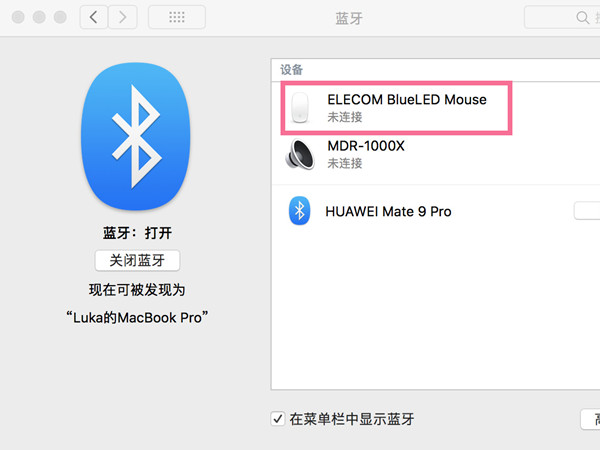Image resolution: width=600 pixels, height=450 pixels.
Task: Click the ELECOM mouse device icon
Action: click(300, 108)
